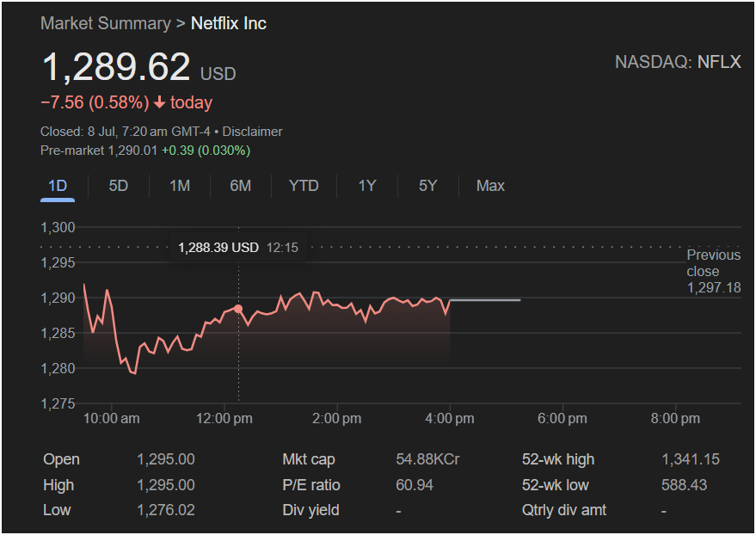Click the Market Summary breadcrumb link
756x535 pixels.
106,23
